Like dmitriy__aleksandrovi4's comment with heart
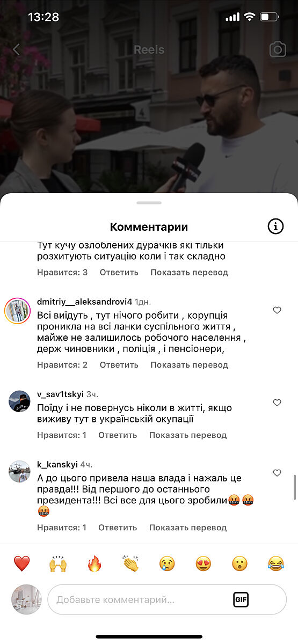The width and height of the screenshot is (298, 644). click(x=277, y=310)
